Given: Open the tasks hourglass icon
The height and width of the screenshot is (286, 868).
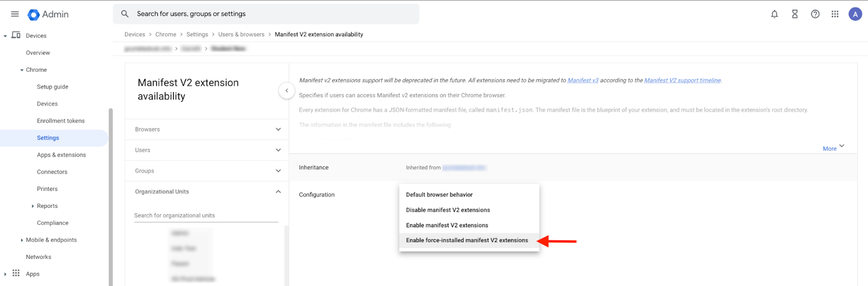Looking at the screenshot, I should coord(795,14).
